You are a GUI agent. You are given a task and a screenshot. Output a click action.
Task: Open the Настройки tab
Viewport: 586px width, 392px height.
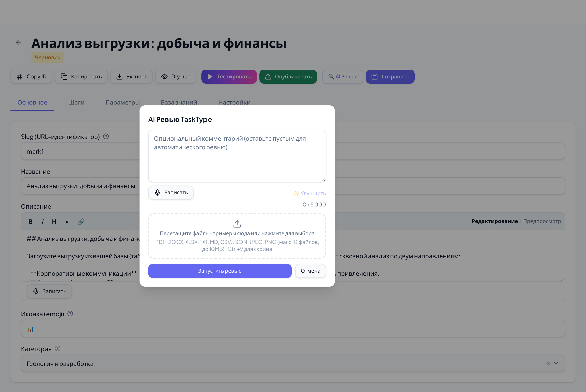click(234, 103)
